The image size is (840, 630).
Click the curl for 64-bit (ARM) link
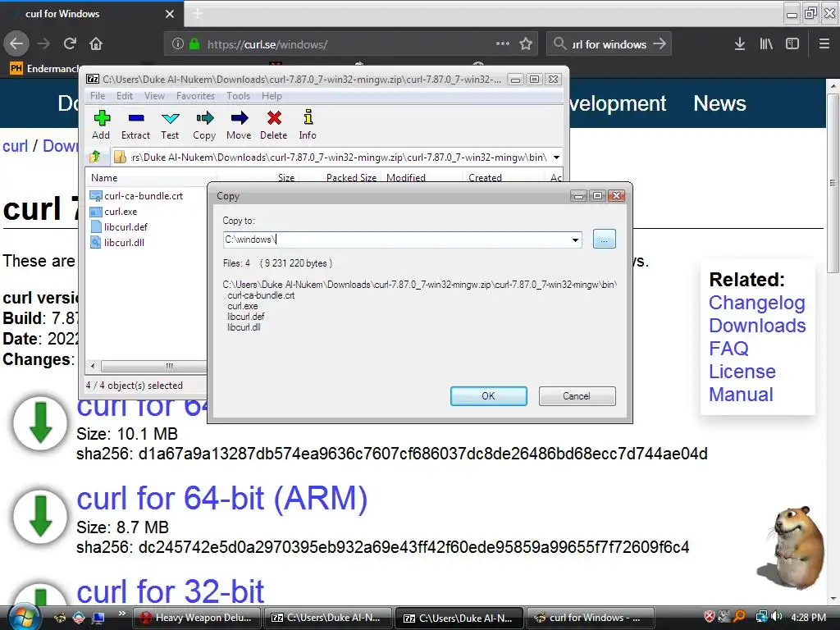coord(222,499)
